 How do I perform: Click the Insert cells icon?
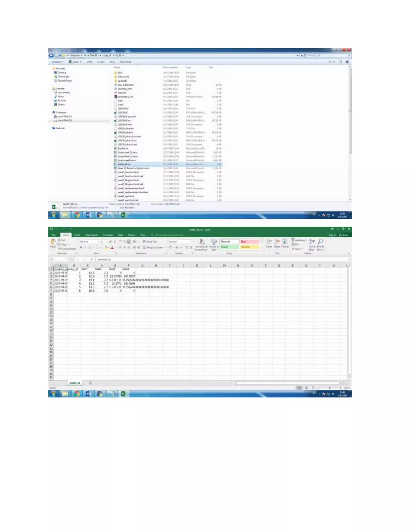tap(269, 242)
